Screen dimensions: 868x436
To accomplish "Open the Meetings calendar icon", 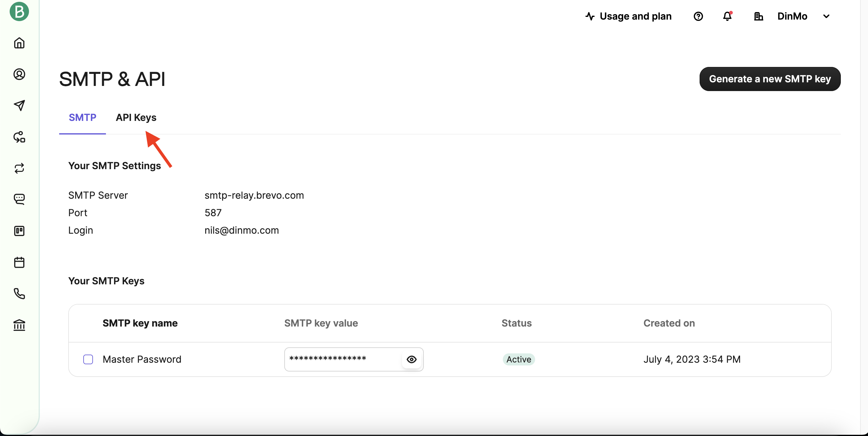I will tap(19, 262).
